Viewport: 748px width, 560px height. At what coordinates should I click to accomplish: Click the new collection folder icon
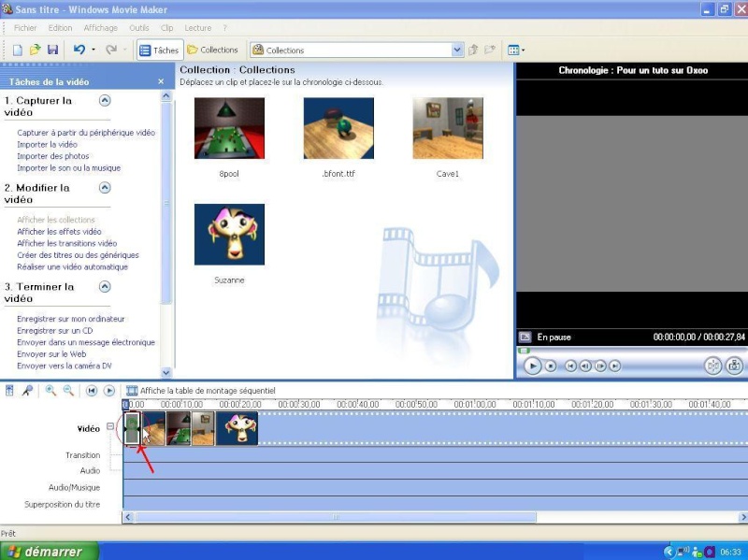click(x=490, y=50)
